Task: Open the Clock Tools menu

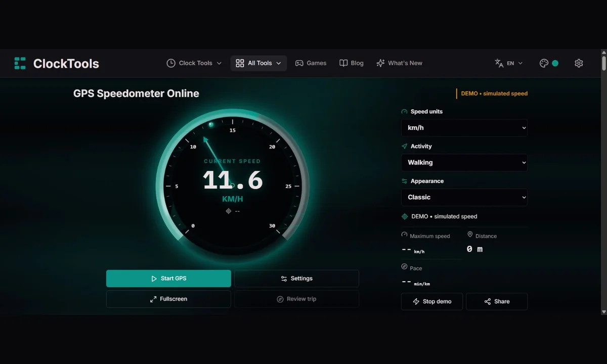Action: pyautogui.click(x=194, y=63)
